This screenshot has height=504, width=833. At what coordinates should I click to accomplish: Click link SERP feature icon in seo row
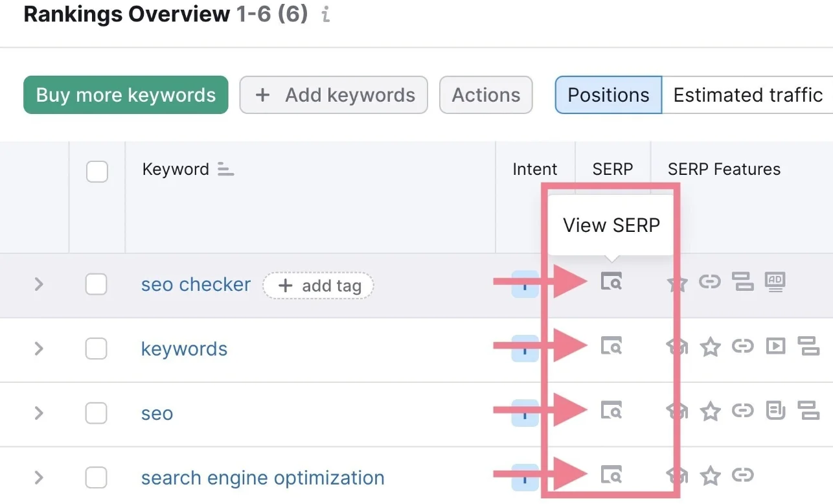coord(742,411)
